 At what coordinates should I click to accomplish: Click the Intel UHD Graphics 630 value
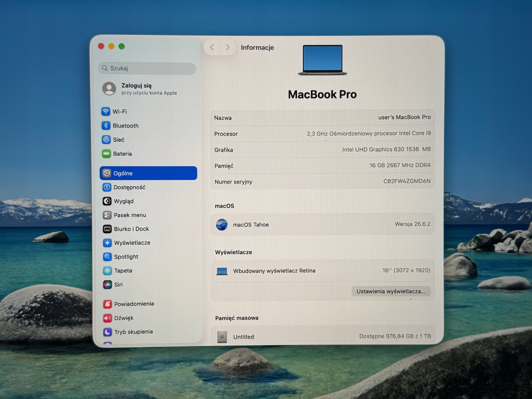click(x=386, y=149)
